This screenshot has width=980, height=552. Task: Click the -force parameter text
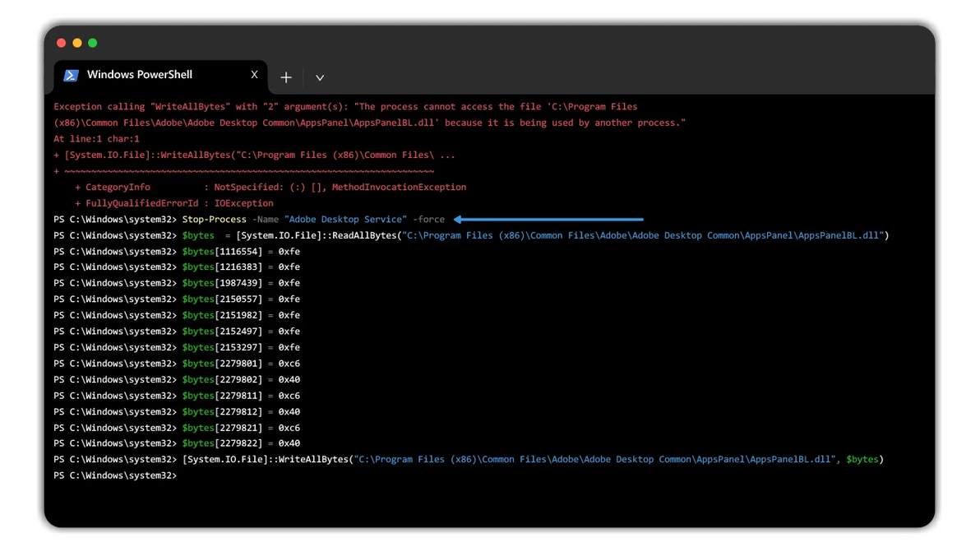[x=428, y=220]
